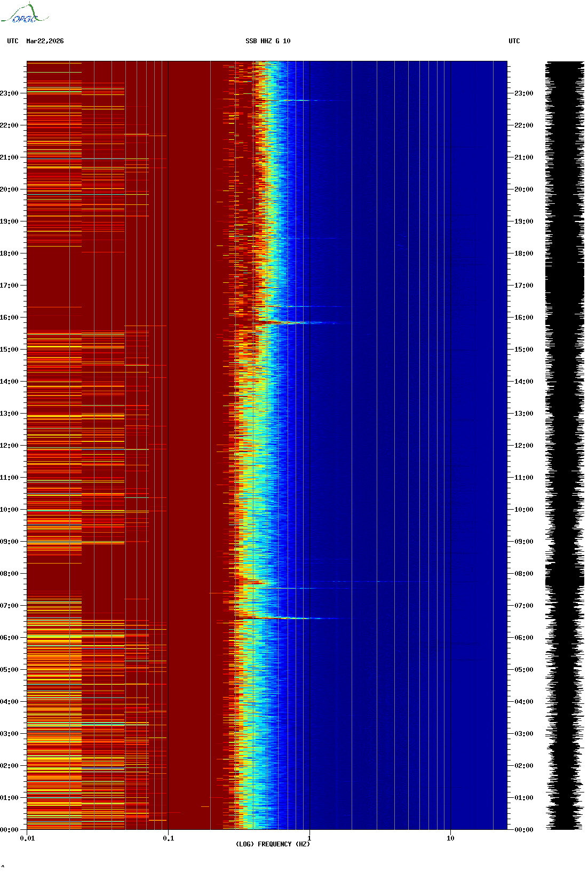The width and height of the screenshot is (588, 872).
Task: Click the 04:00 label on the right axis
Action: click(x=523, y=702)
